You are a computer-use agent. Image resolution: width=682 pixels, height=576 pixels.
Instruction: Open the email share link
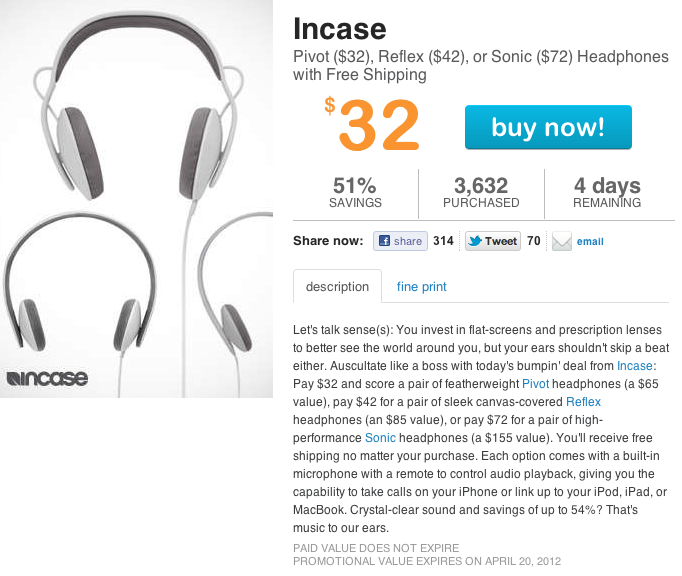[590, 242]
